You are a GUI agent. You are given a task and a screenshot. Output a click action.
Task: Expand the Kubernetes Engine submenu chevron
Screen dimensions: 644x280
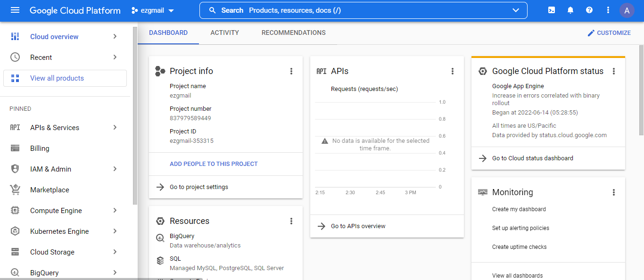pos(115,231)
